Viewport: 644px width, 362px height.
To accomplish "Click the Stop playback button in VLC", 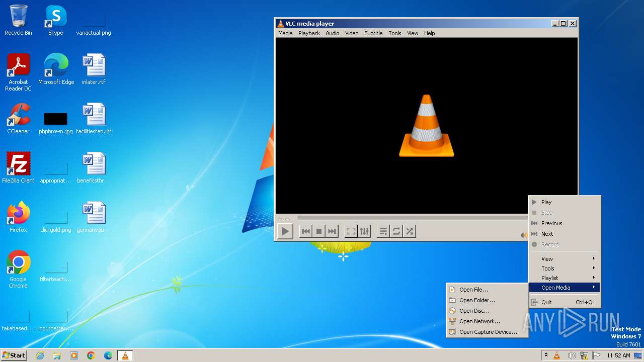I will coord(318,231).
